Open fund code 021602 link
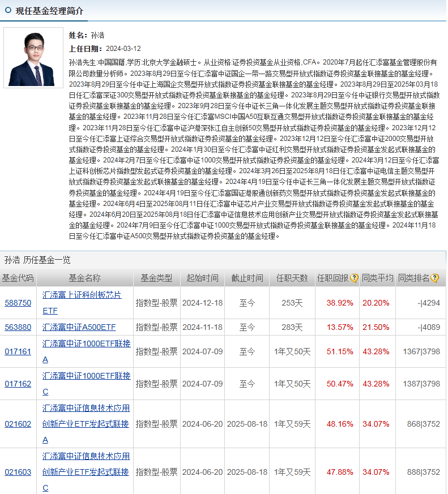The height and width of the screenshot is (494, 448). point(18,424)
